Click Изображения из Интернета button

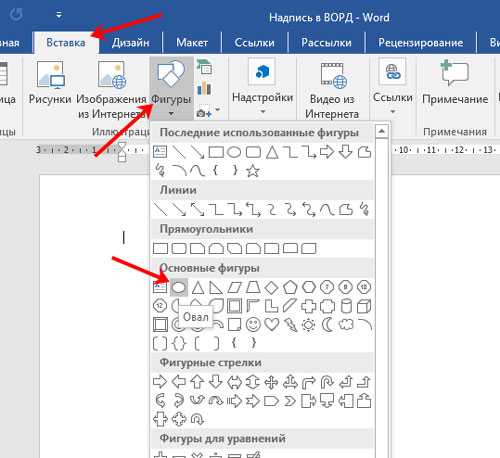pyautogui.click(x=111, y=90)
